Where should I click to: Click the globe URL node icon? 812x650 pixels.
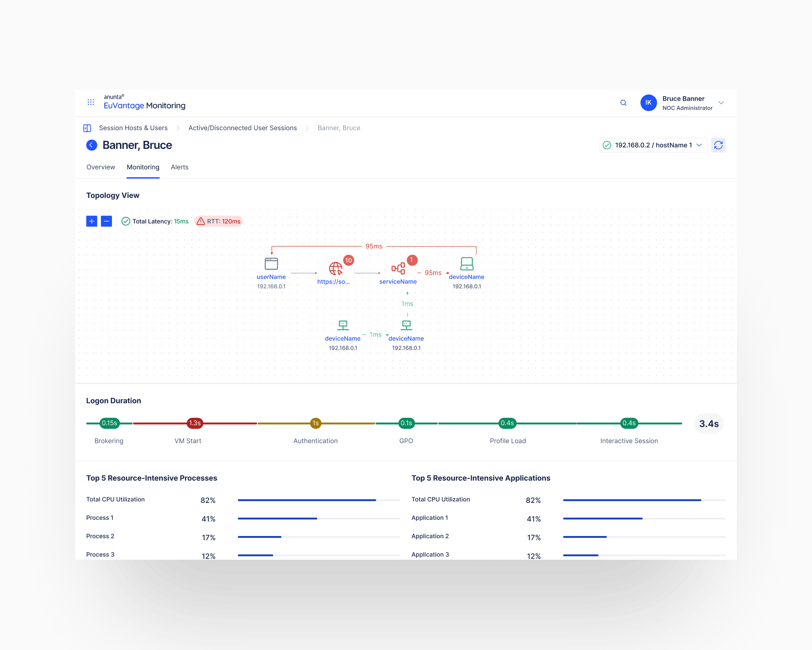point(335,268)
